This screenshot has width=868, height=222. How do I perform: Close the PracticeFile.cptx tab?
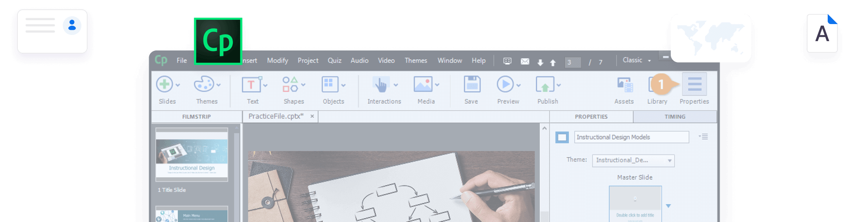(x=312, y=116)
